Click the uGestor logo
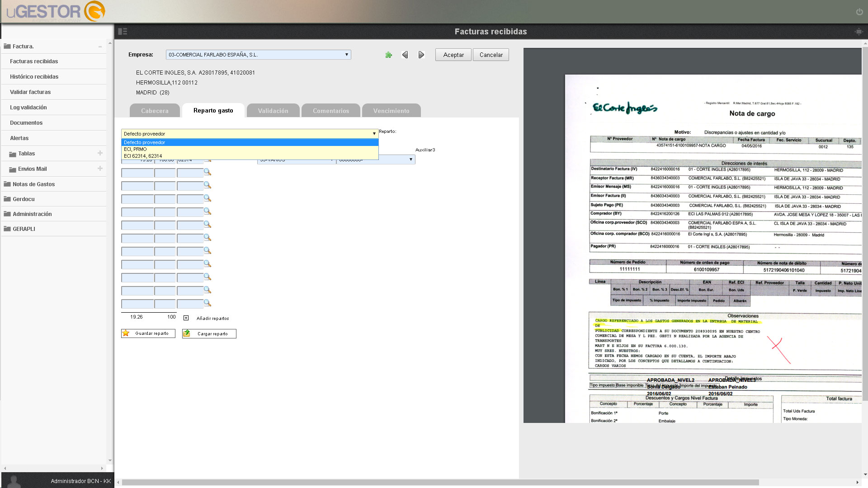Screen dimensions: 868x488 [x=56, y=11]
